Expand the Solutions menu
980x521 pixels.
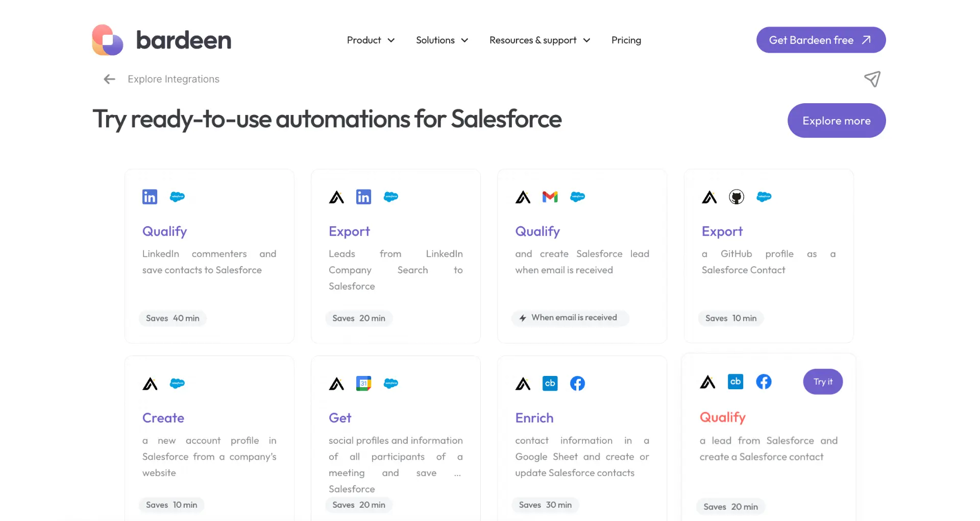click(x=442, y=40)
